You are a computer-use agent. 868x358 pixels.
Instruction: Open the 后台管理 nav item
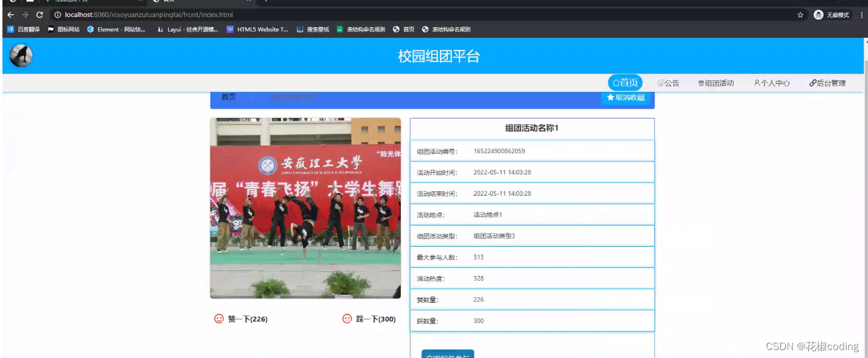pyautogui.click(x=828, y=83)
